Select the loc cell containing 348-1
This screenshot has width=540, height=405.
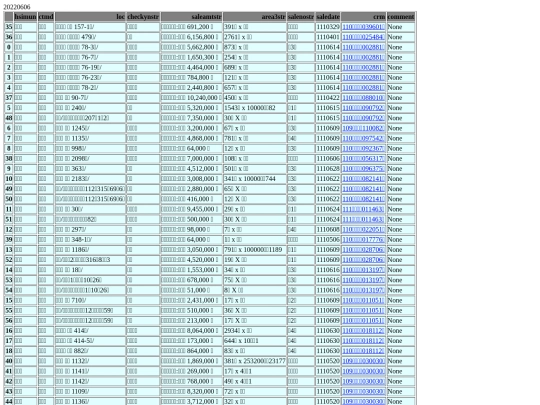90,239
